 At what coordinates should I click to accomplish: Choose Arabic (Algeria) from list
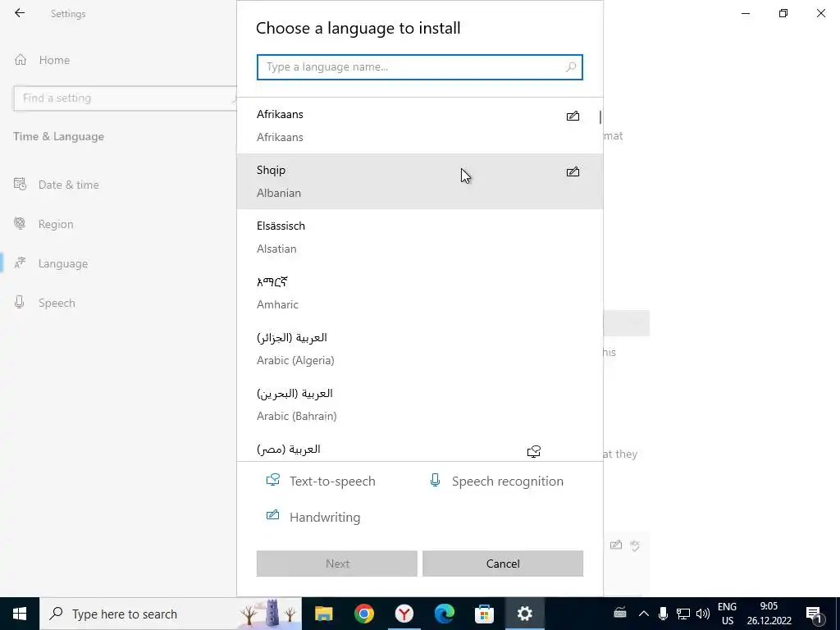click(x=419, y=349)
